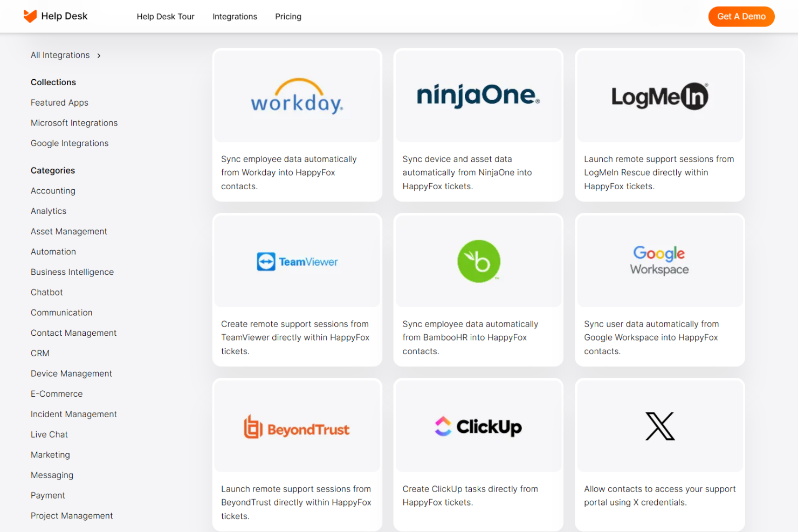Click the Help Desk fox logo
Image resolution: width=798 pixels, height=532 pixels.
[x=30, y=16]
